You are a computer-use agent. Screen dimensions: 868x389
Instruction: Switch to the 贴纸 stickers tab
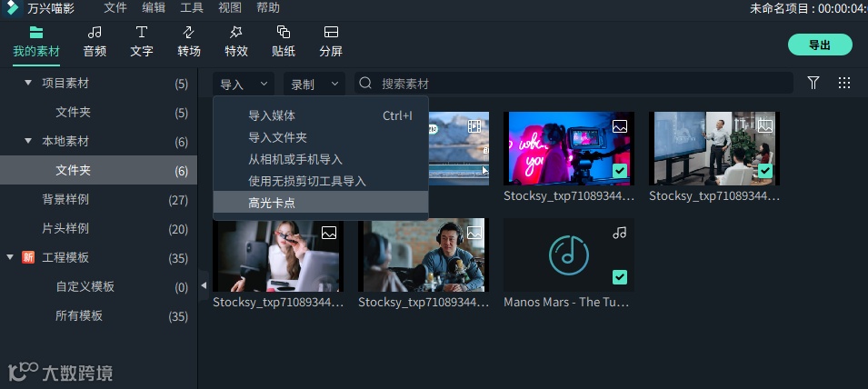point(284,42)
